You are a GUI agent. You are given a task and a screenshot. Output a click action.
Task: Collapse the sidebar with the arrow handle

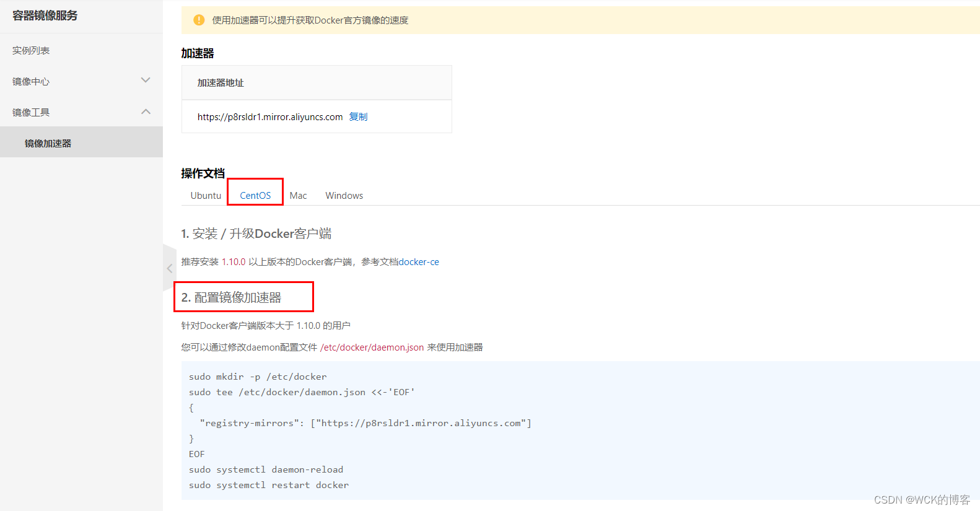click(169, 268)
